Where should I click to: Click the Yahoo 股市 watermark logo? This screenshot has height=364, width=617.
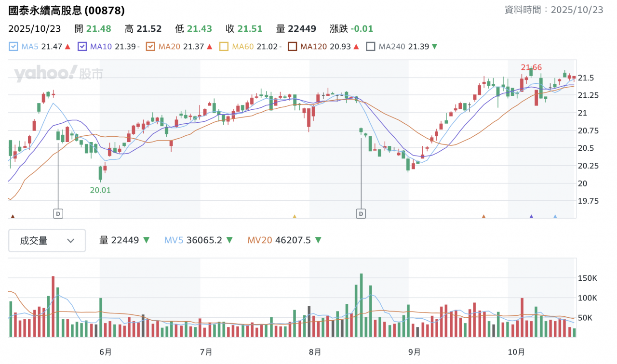tap(58, 74)
